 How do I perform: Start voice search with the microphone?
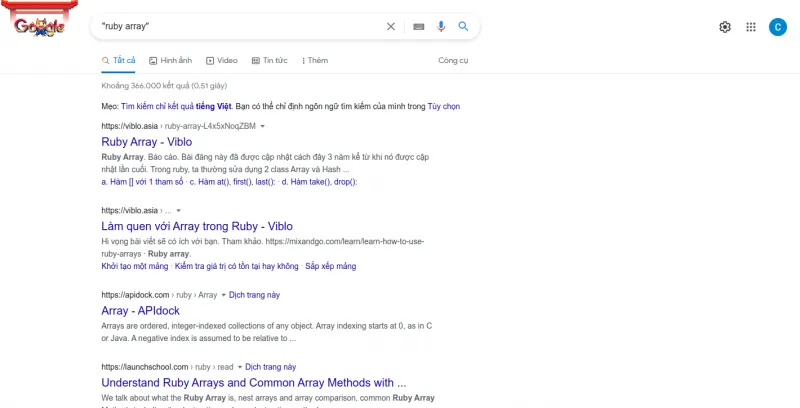(x=441, y=27)
